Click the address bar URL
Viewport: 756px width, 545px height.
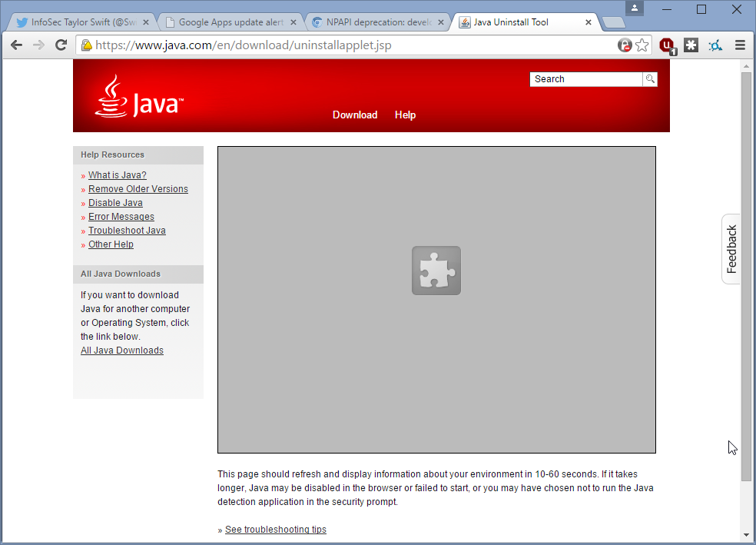coord(243,45)
